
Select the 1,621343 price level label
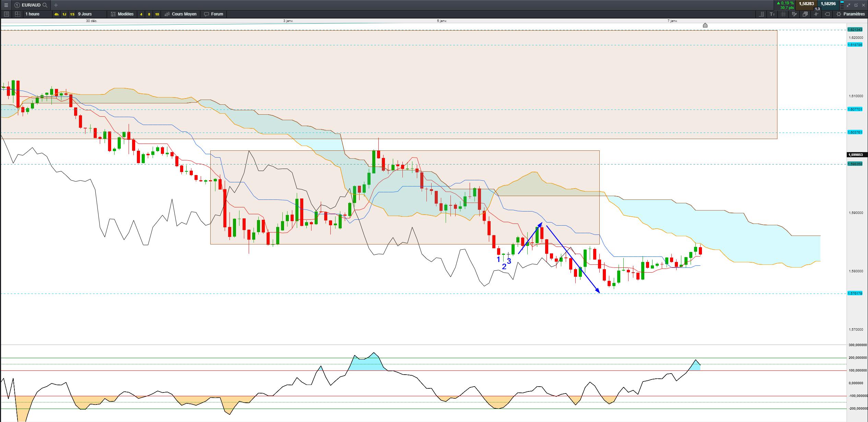point(855,30)
